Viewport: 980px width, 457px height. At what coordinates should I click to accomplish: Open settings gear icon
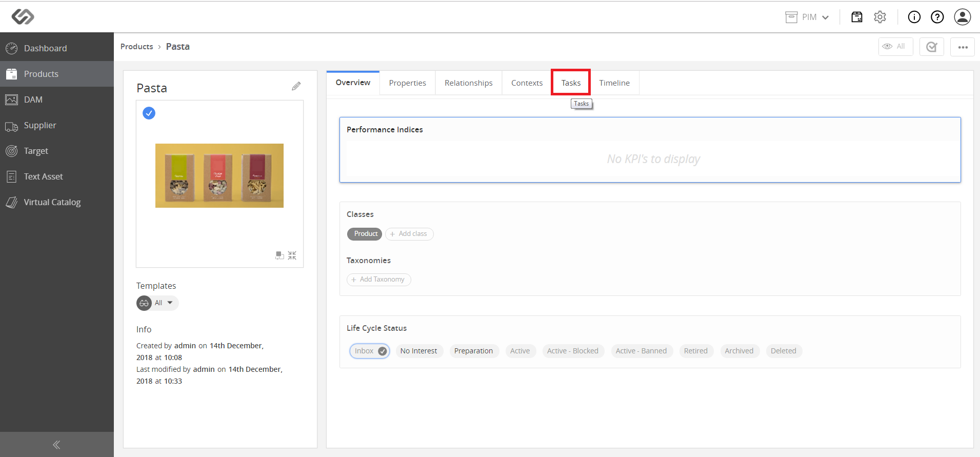coord(880,17)
